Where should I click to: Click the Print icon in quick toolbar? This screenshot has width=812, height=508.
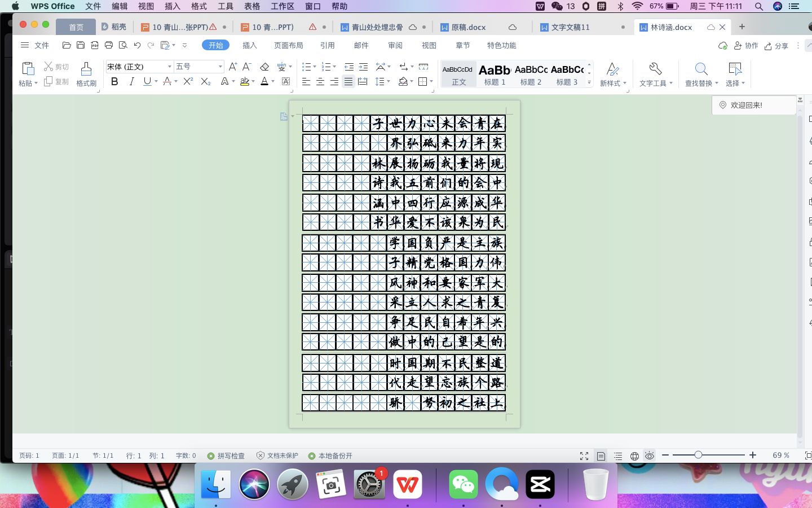109,45
